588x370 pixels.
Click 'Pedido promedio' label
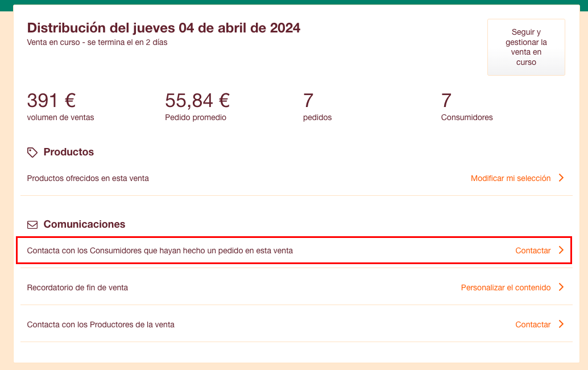tap(196, 117)
